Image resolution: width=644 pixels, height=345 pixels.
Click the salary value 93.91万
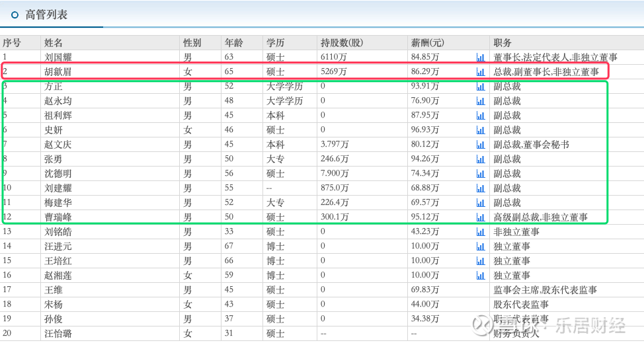[425, 87]
